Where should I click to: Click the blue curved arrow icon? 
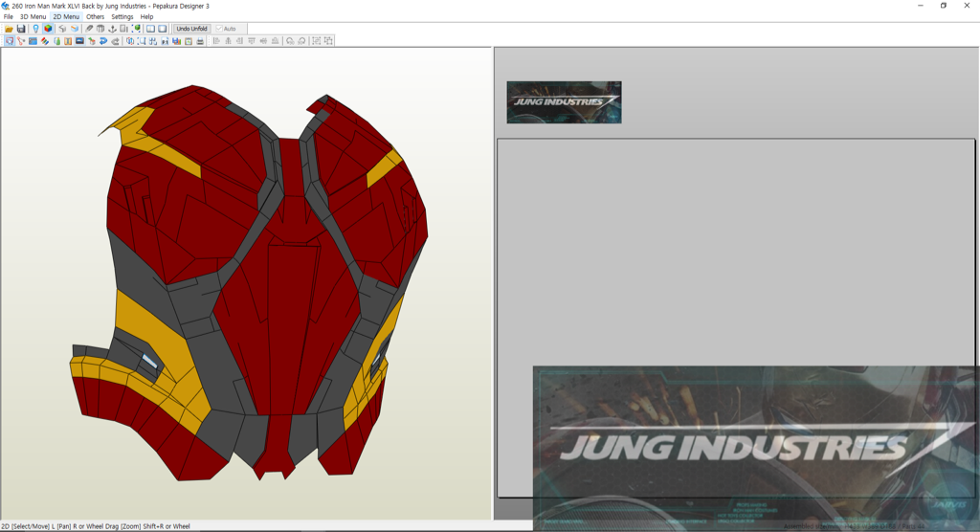pyautogui.click(x=103, y=41)
